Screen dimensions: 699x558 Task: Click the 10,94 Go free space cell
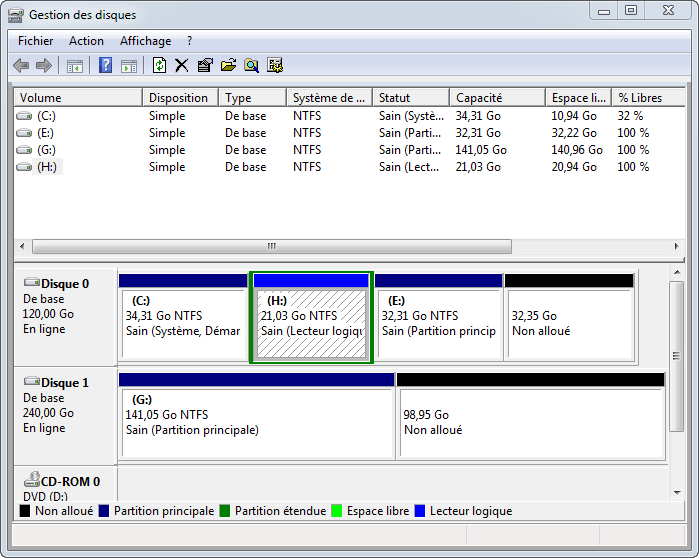click(574, 116)
